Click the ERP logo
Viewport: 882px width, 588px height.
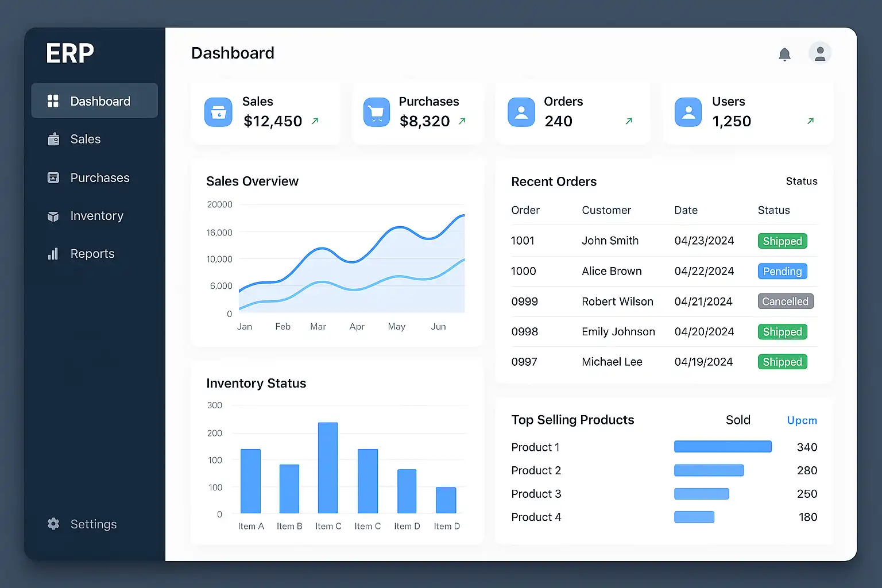[70, 53]
